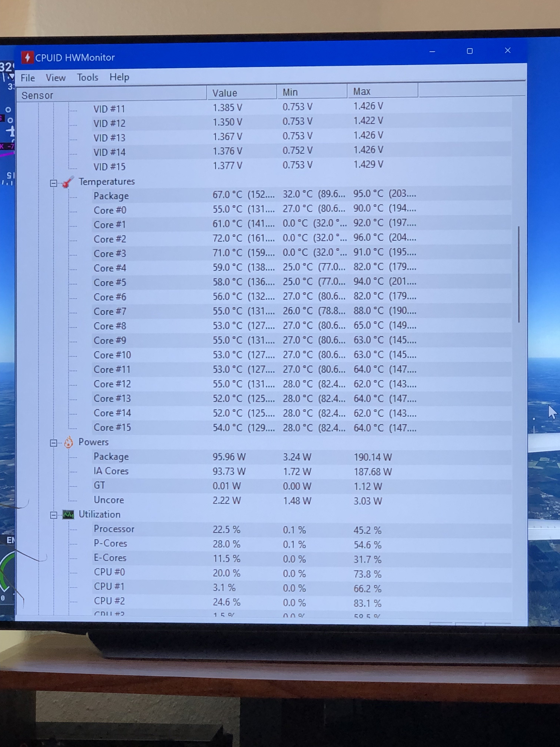Collapse the Powers tree section
The height and width of the screenshot is (747, 560).
[53, 443]
